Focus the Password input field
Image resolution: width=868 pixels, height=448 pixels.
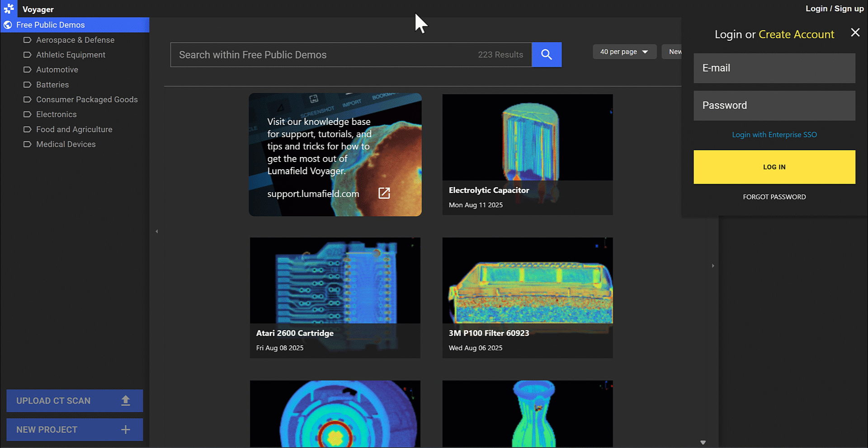774,105
